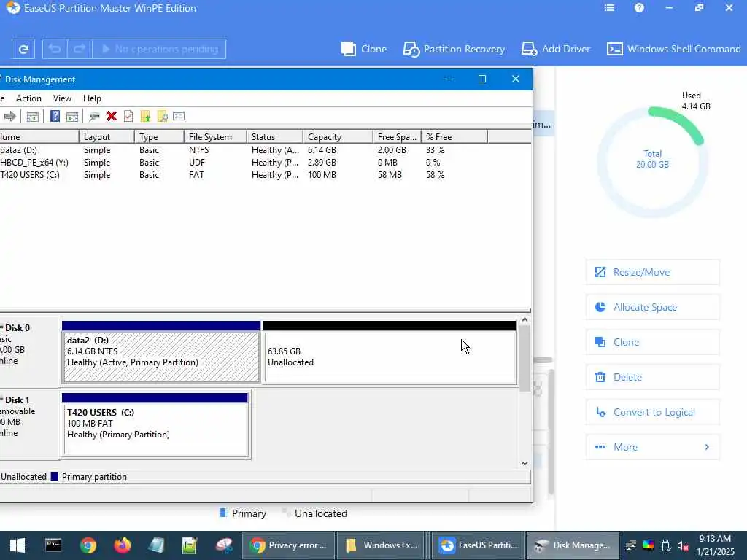Open the Help menu in Disk Management
747x560 pixels.
[x=92, y=98]
